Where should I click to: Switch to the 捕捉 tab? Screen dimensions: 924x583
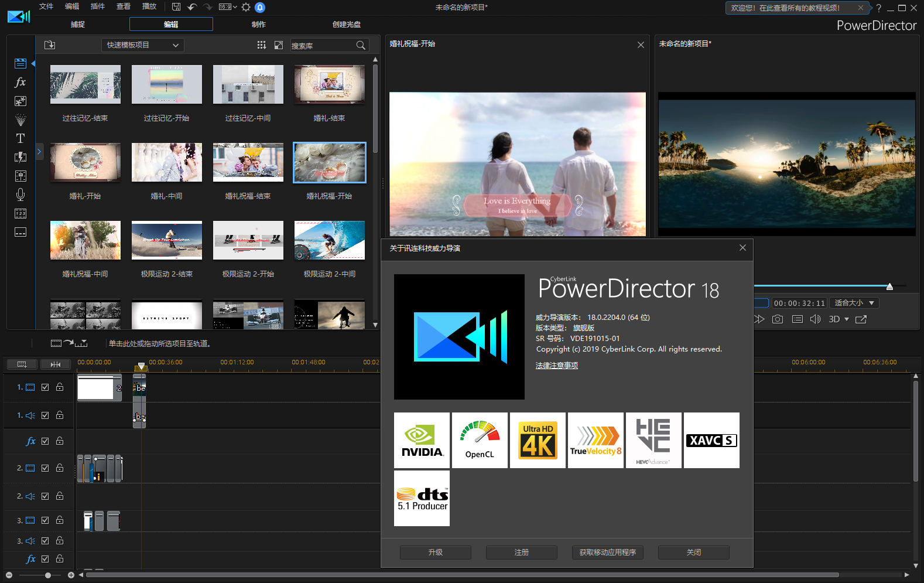pyautogui.click(x=78, y=25)
